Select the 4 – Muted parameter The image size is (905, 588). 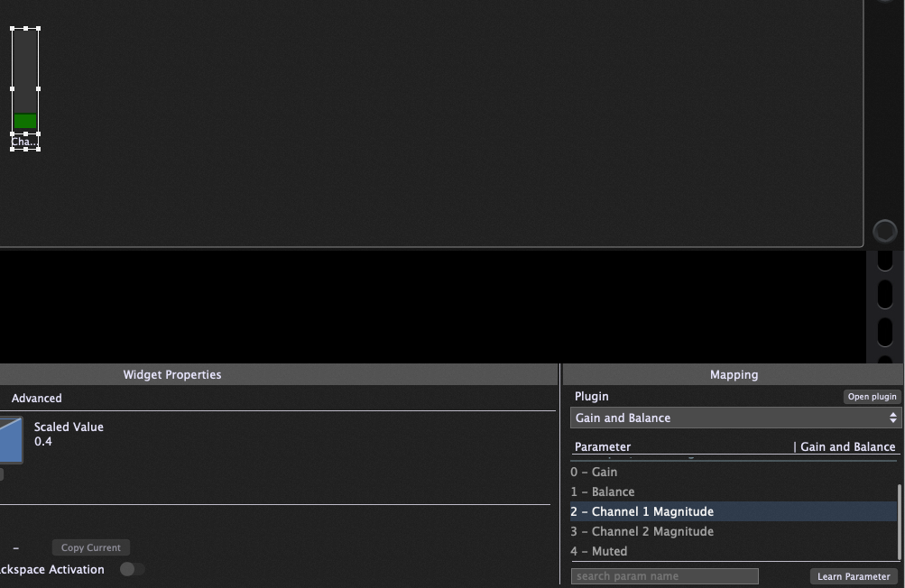point(599,551)
